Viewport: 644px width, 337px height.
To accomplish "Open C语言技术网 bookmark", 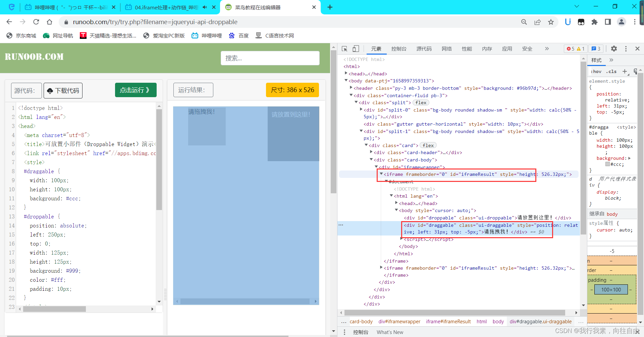I will pyautogui.click(x=275, y=36).
